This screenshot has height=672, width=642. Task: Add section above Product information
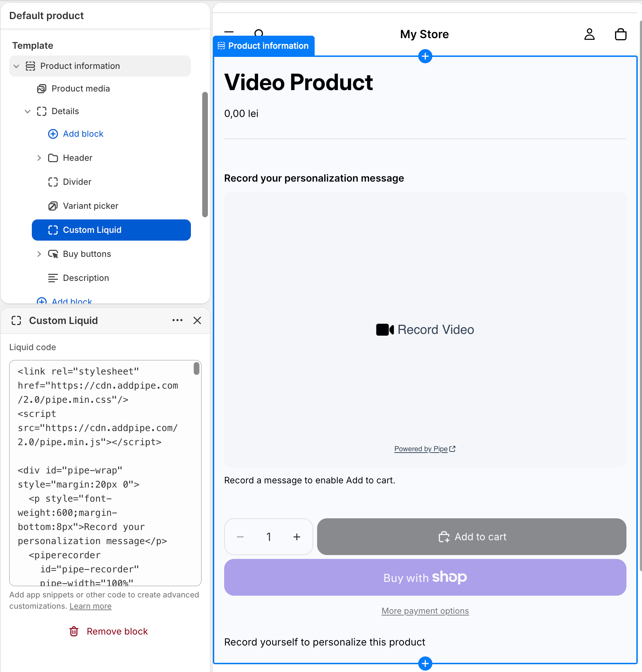425,56
